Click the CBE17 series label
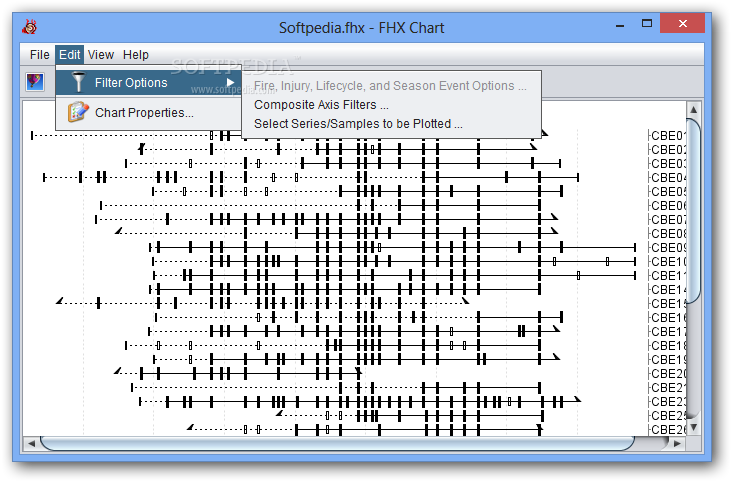The width and height of the screenshot is (732, 482). pos(668,332)
